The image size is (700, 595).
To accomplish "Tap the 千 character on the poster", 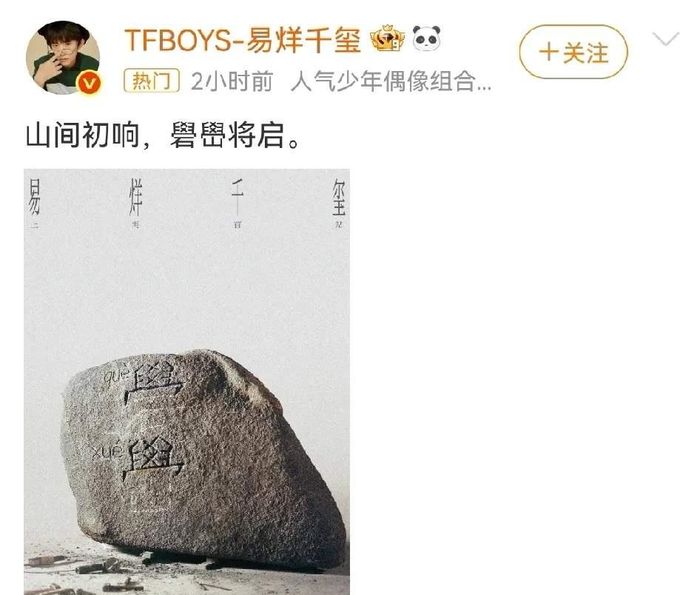I will coord(238,196).
